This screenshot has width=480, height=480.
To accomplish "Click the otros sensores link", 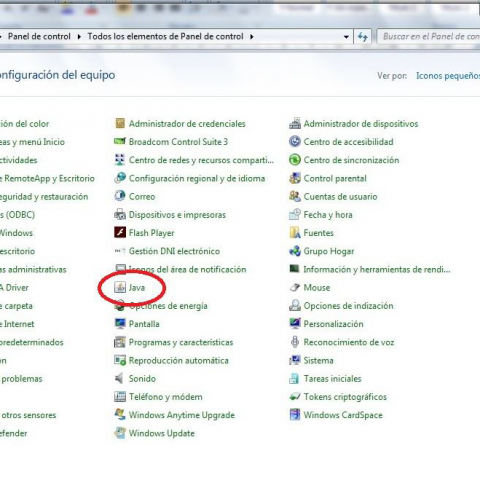I will (x=29, y=415).
